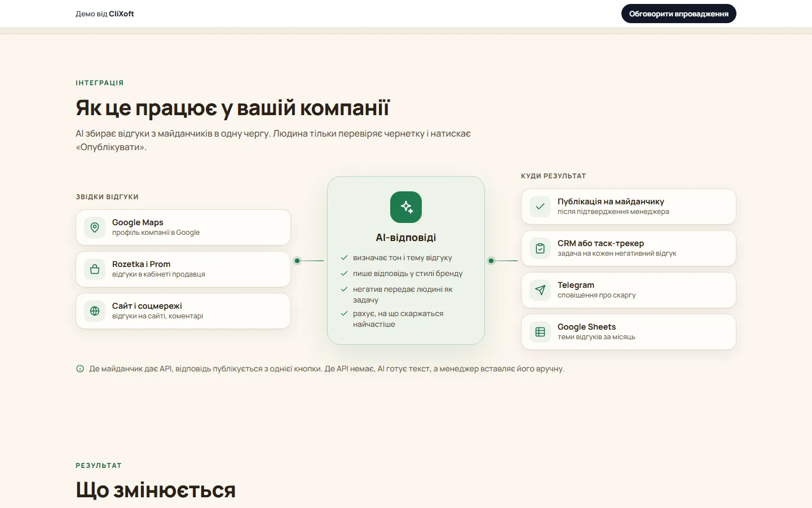Select the CRM або таск-трекер title
The height and width of the screenshot is (508, 812).
coord(601,243)
